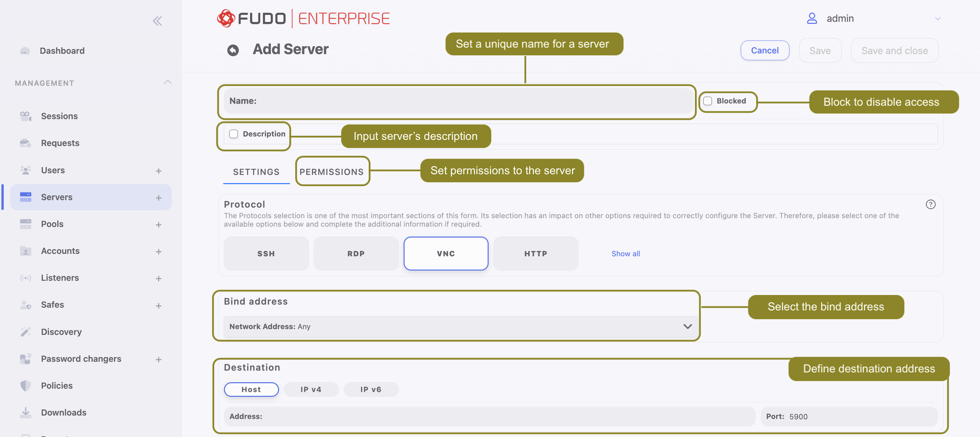This screenshot has width=980, height=437.
Task: Switch to the Permissions tab
Action: pyautogui.click(x=331, y=172)
